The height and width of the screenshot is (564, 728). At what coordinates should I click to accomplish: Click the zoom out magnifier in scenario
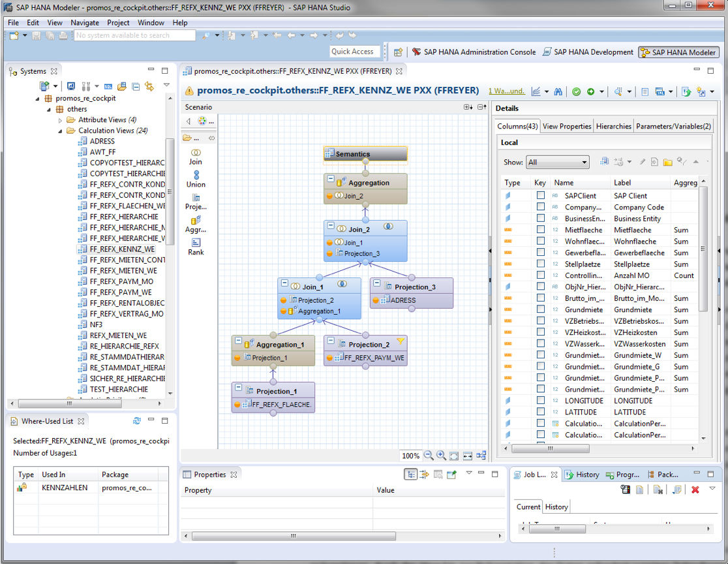(x=429, y=456)
